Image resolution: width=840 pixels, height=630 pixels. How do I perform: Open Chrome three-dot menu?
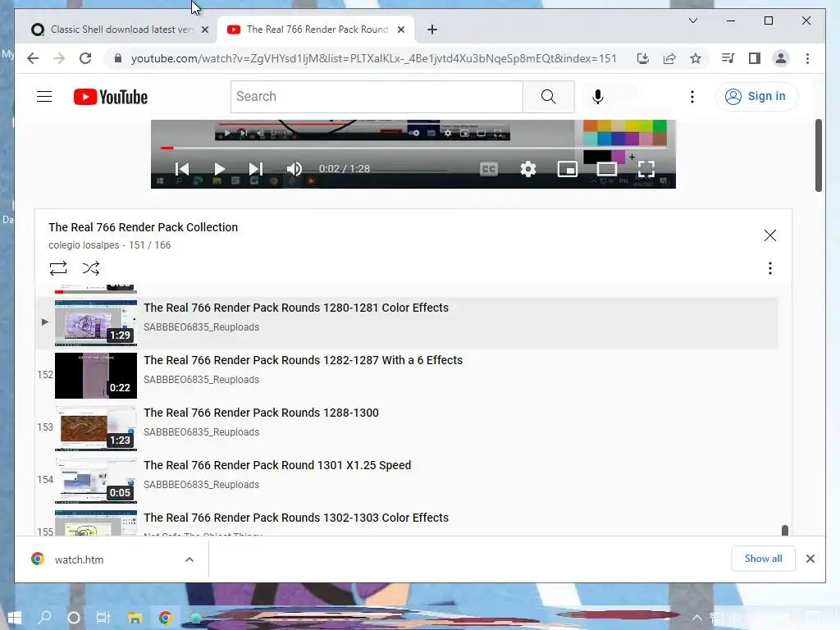tap(807, 58)
